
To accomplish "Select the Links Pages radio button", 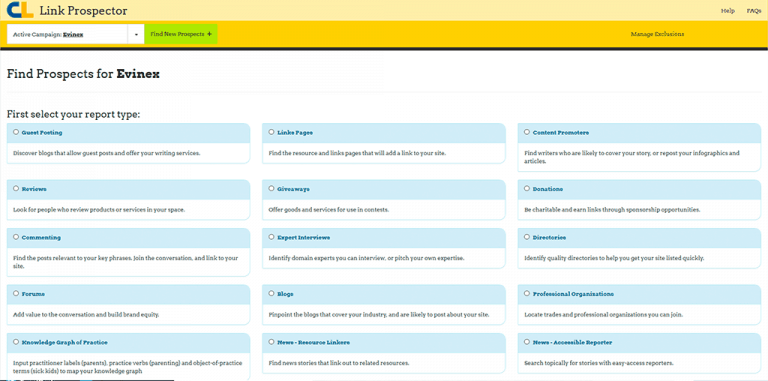I will pyautogui.click(x=272, y=132).
